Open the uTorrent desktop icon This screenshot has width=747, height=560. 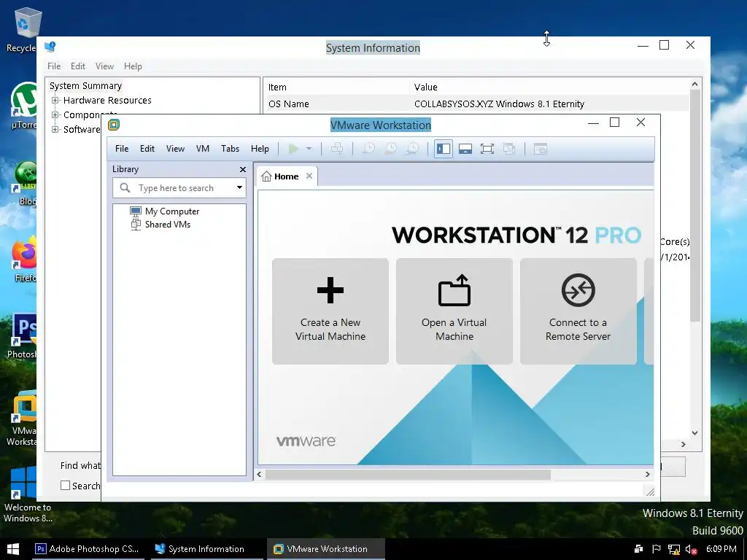(x=24, y=106)
